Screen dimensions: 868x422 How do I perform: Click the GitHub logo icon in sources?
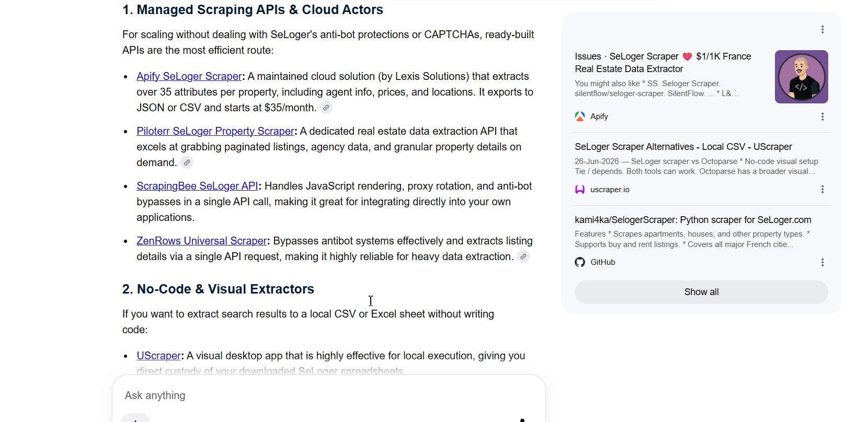(580, 262)
